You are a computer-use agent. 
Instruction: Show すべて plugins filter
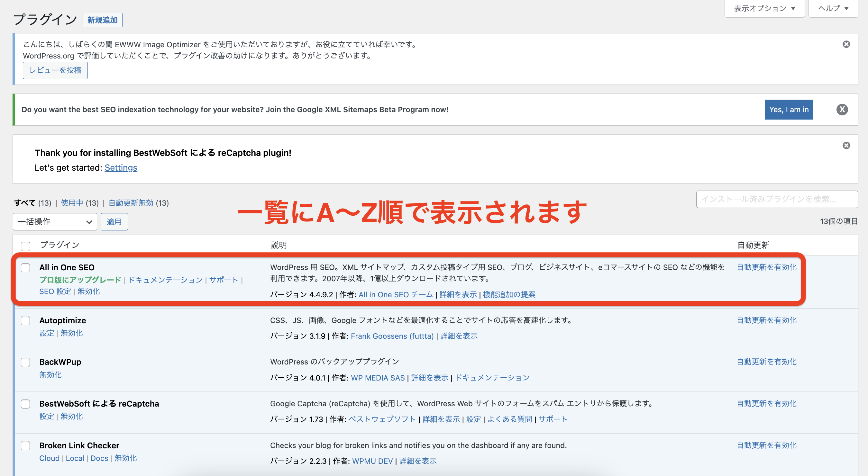pyautogui.click(x=25, y=203)
